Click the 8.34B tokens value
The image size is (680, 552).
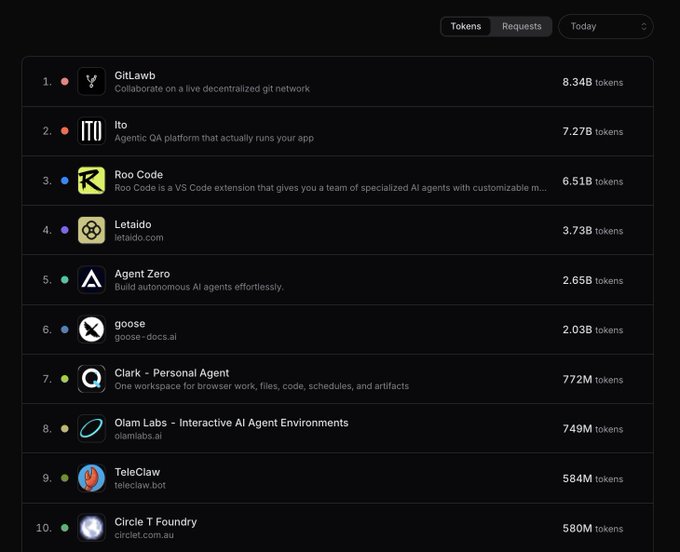click(592, 82)
